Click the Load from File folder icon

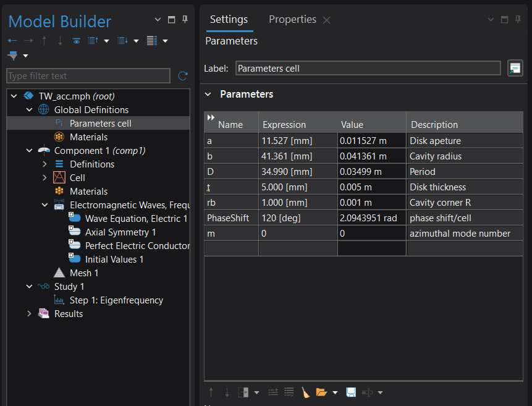coord(321,392)
